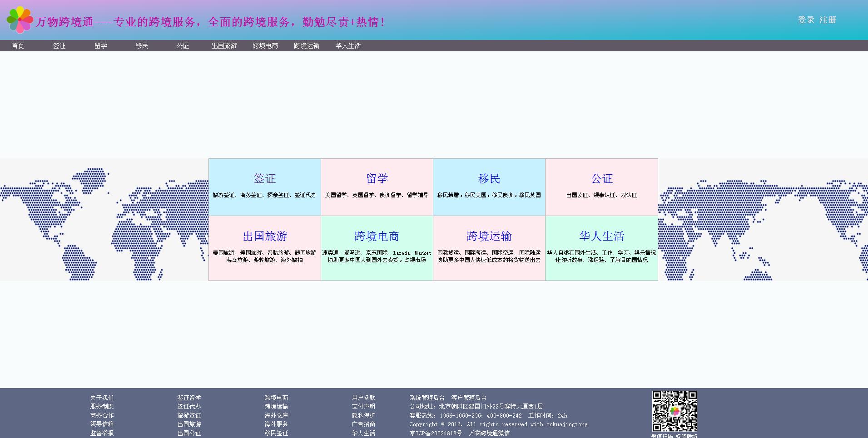The image size is (868, 438).
Task: Click the 系统管理后台 footer link
Action: click(x=427, y=398)
